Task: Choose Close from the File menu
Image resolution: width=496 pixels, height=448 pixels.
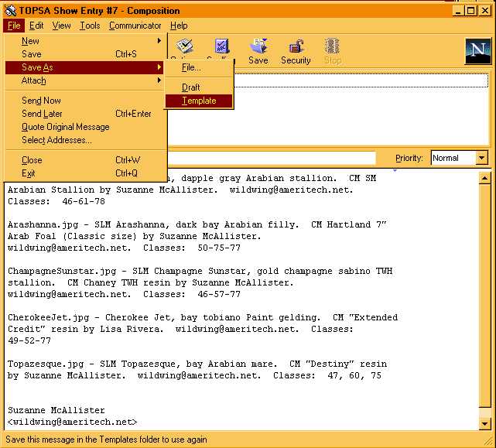Action: tap(84, 160)
